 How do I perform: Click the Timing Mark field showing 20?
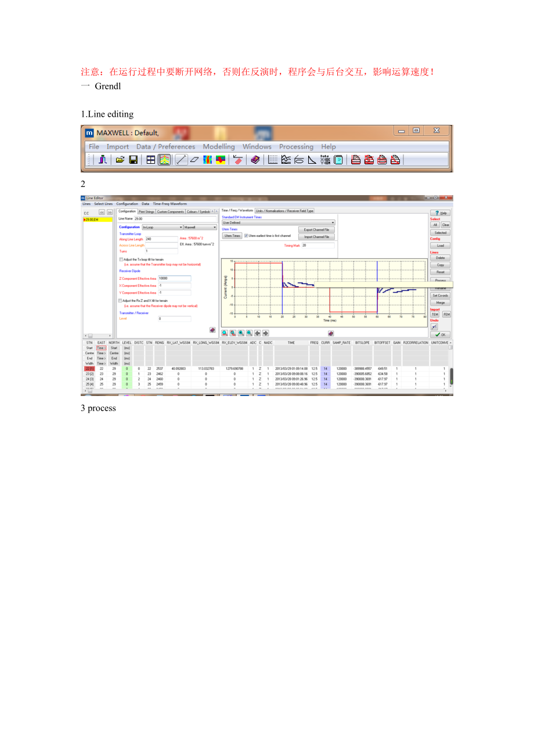tap(318, 246)
